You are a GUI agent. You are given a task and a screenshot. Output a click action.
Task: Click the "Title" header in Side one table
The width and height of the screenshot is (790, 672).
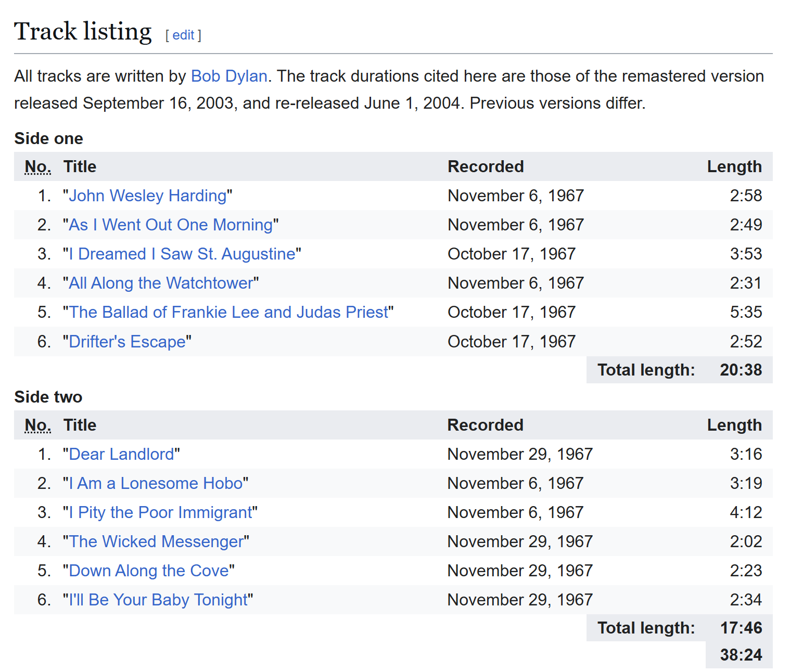coord(80,166)
